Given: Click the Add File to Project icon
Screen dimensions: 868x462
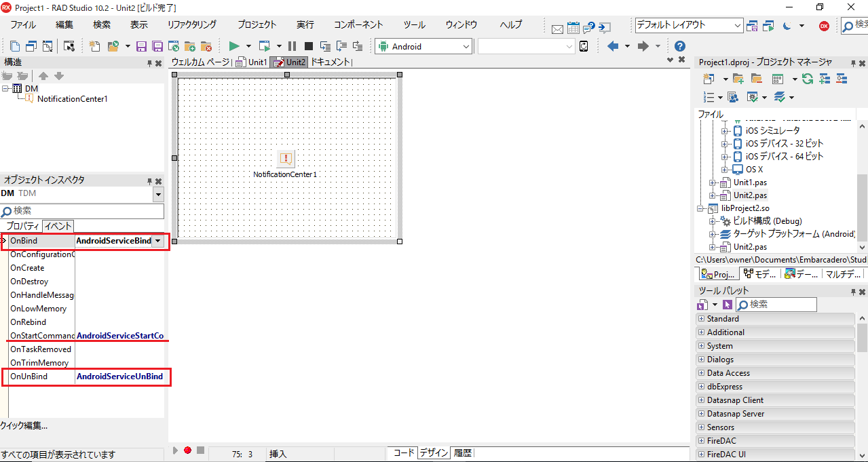Looking at the screenshot, I should (190, 46).
